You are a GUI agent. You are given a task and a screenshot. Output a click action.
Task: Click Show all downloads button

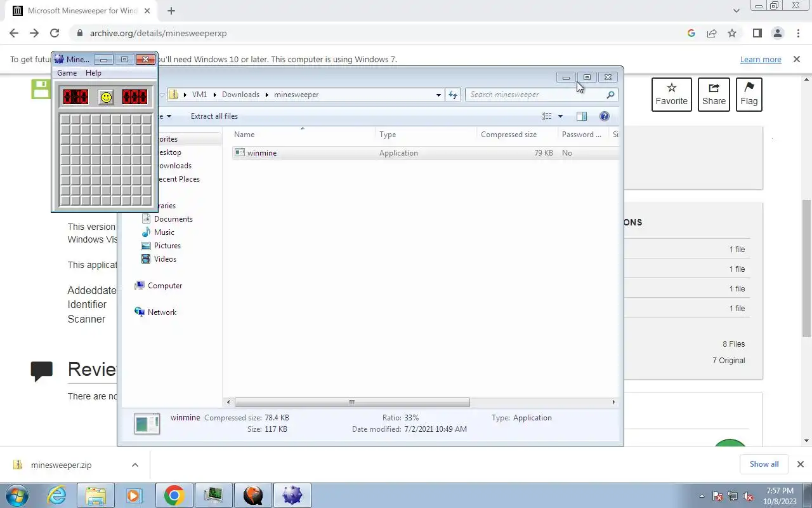coord(764,464)
